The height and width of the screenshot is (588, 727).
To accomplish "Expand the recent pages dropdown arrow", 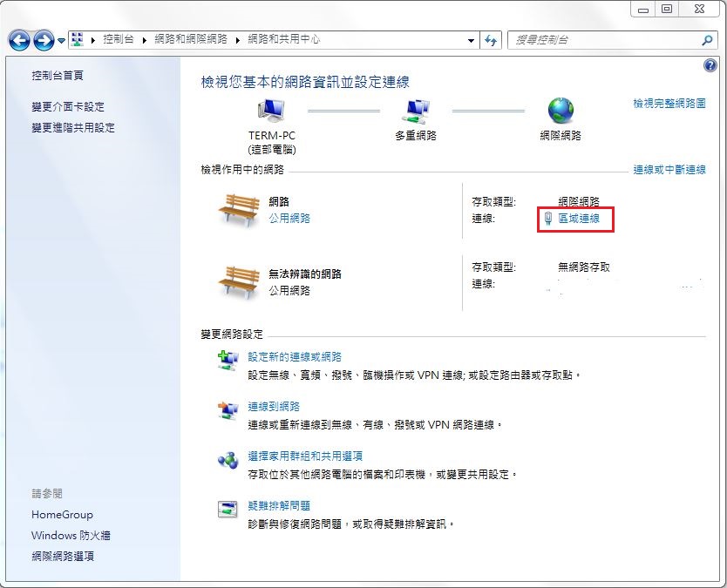I will 62,41.
